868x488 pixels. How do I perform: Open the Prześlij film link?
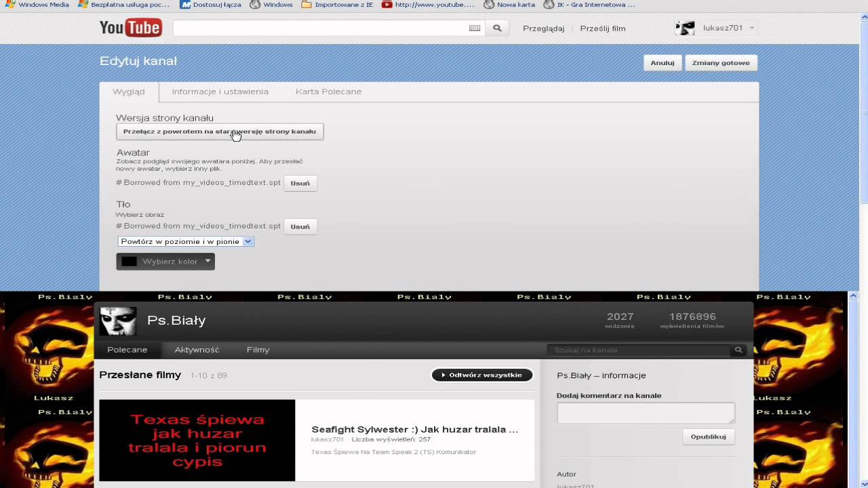tap(603, 28)
